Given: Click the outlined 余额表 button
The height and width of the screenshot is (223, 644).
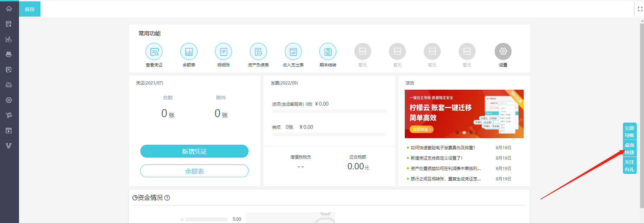Looking at the screenshot, I should point(194,171).
